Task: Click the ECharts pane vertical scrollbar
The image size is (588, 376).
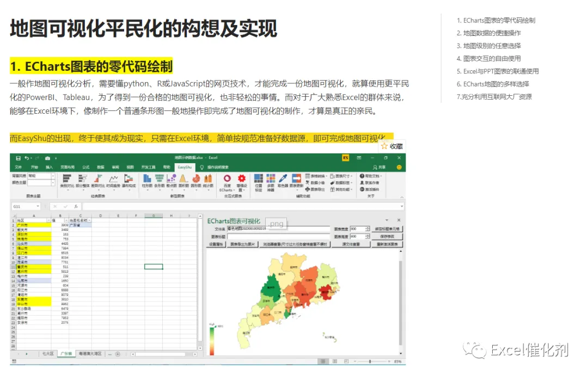Action: (x=401, y=302)
